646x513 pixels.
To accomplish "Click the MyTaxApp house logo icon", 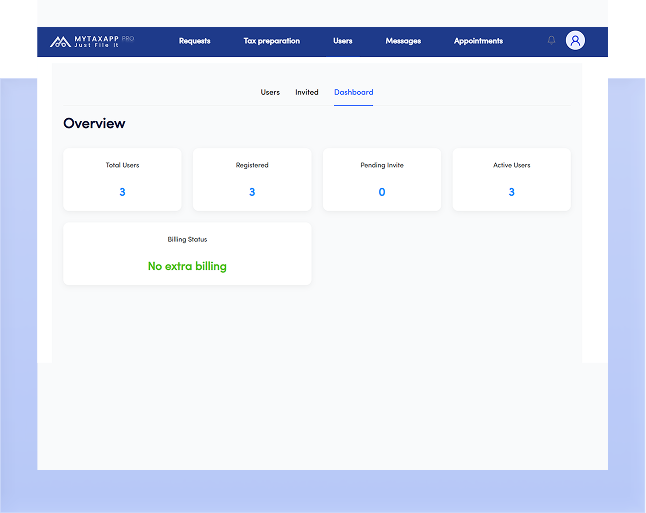I will click(60, 41).
